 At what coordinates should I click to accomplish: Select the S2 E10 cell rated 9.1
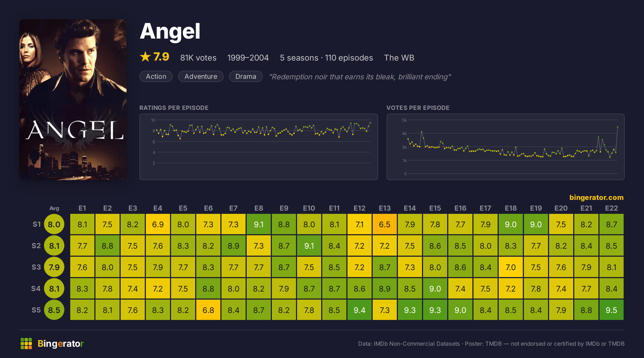coord(309,246)
